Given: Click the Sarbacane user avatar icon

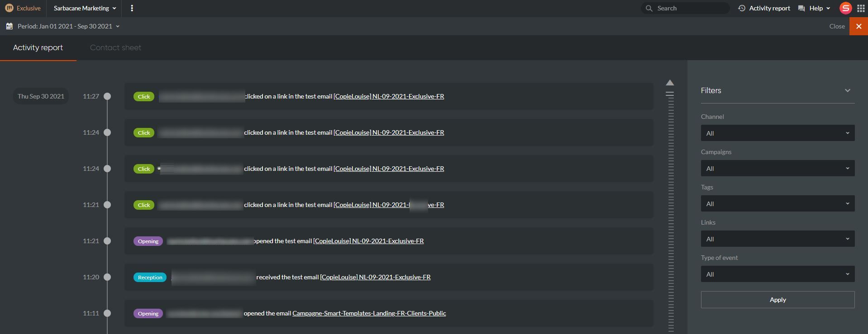Looking at the screenshot, I should (x=845, y=8).
